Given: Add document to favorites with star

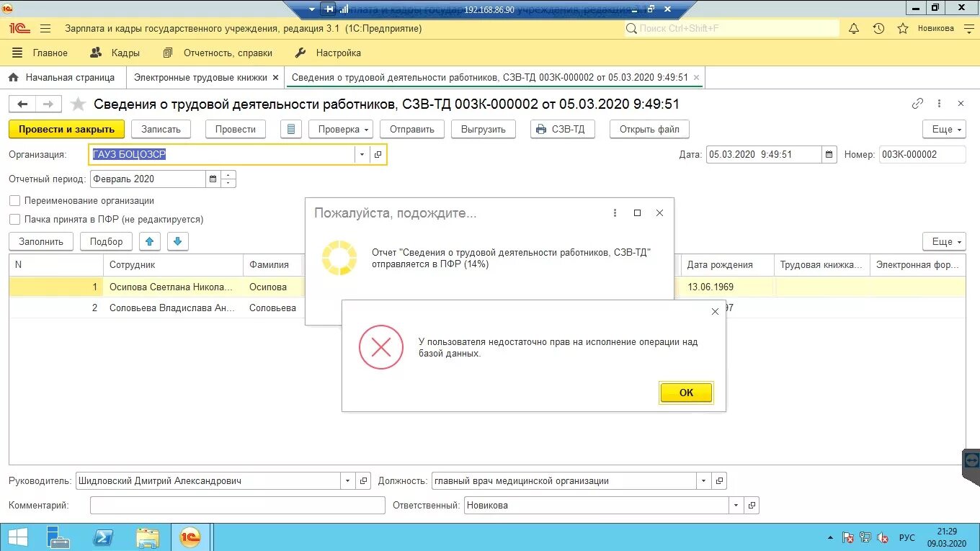Looking at the screenshot, I should [x=79, y=104].
